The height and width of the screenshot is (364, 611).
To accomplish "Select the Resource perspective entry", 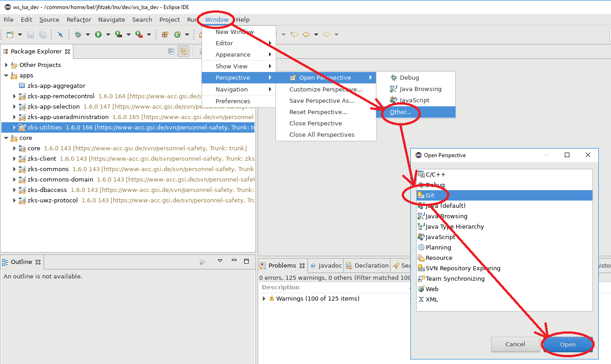I will [504, 258].
